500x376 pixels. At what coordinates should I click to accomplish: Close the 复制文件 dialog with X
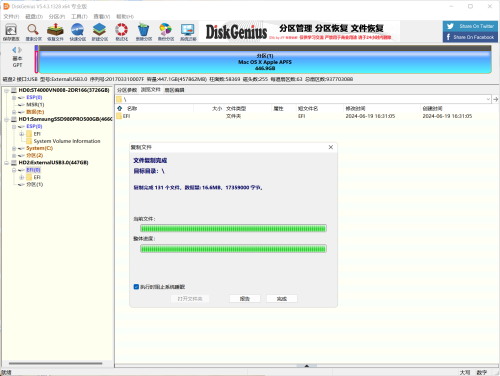point(331,147)
